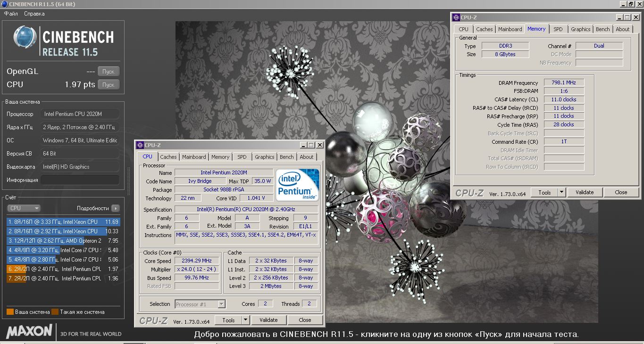
Task: Switch to Mainboard tab in upper-right CPU-Z window
Action: click(510, 29)
